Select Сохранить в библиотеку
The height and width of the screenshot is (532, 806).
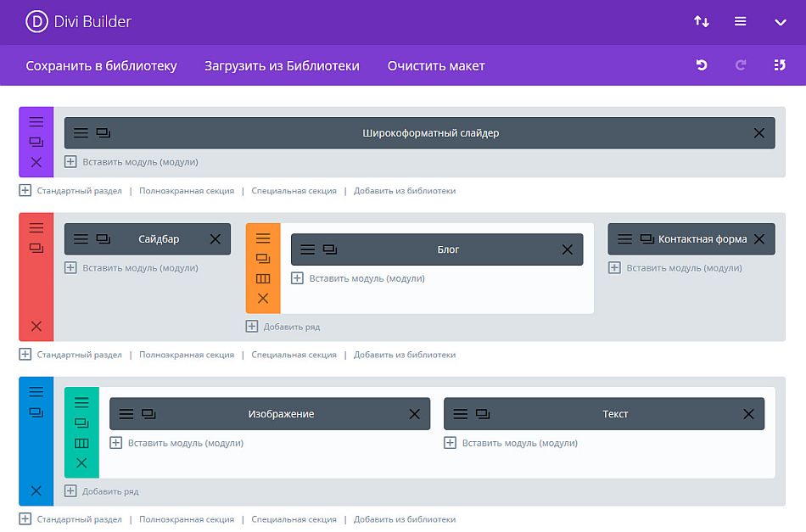103,64
